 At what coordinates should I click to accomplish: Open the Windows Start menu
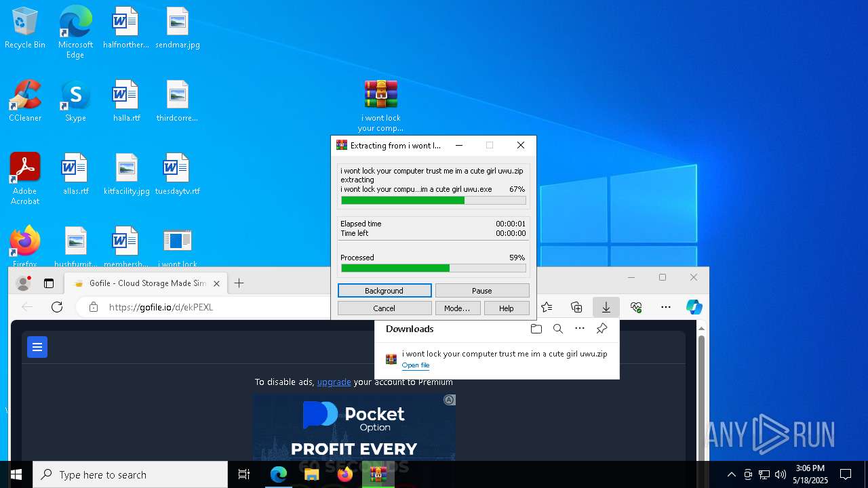point(16,474)
